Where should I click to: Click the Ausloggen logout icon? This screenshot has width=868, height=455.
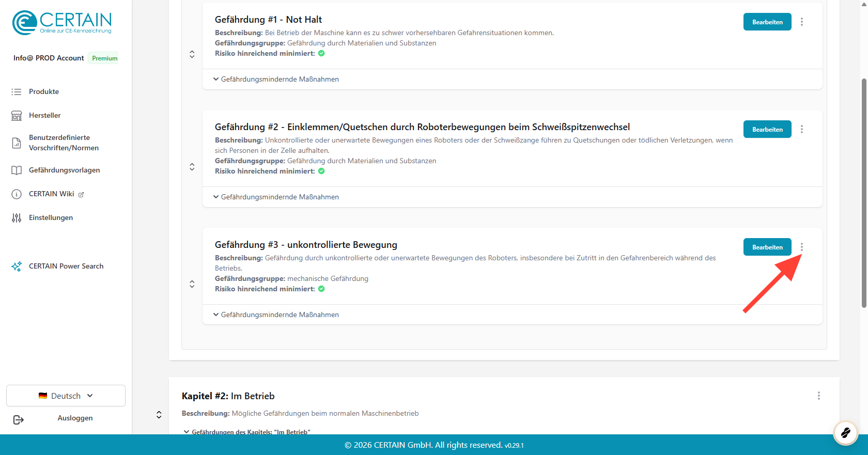(x=19, y=419)
